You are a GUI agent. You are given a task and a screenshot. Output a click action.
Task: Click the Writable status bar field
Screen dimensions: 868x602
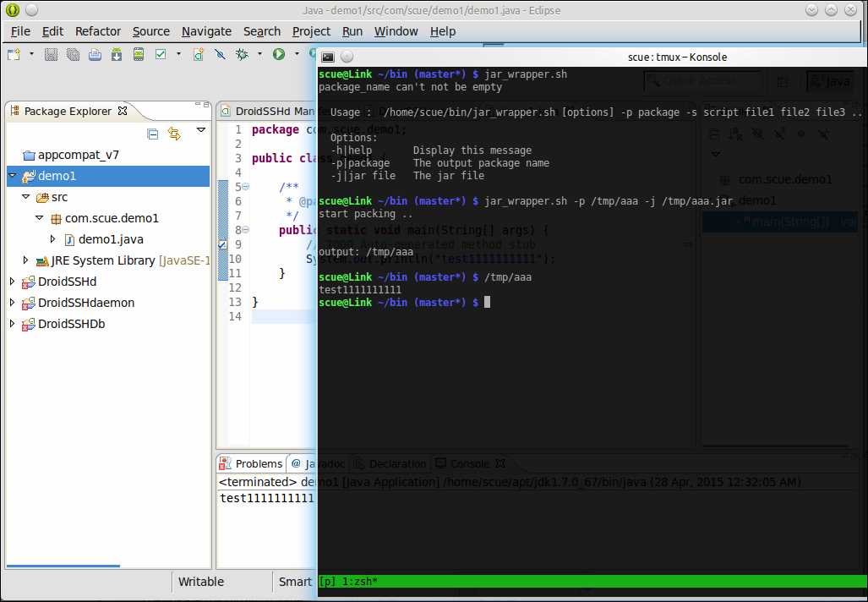[201, 582]
